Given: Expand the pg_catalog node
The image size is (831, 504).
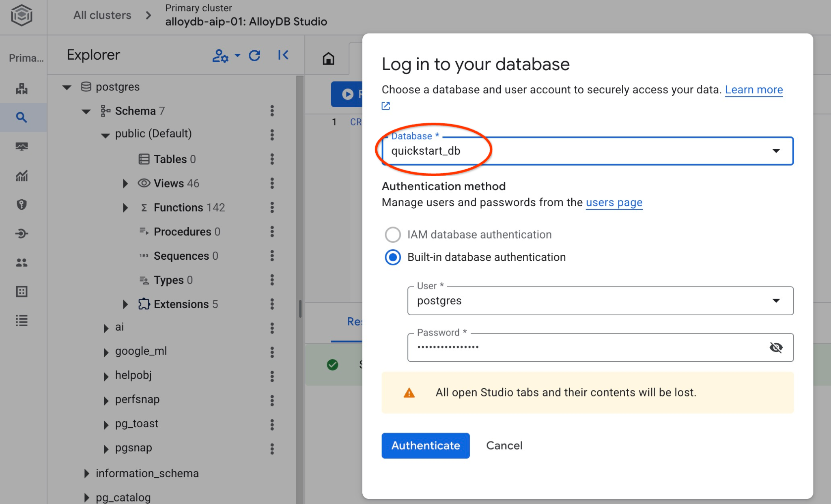Looking at the screenshot, I should point(86,498).
